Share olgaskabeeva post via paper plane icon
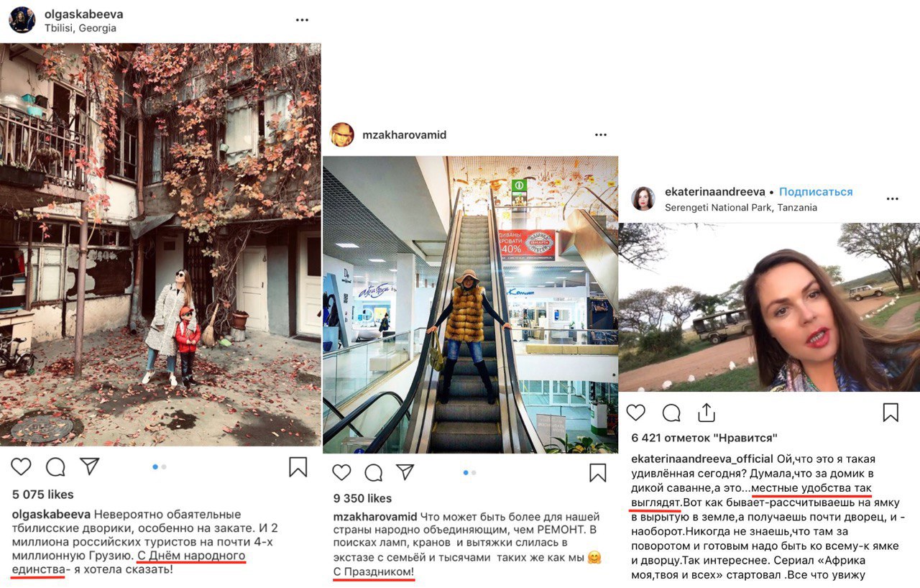Viewport: 920px width, 588px height. point(89,467)
